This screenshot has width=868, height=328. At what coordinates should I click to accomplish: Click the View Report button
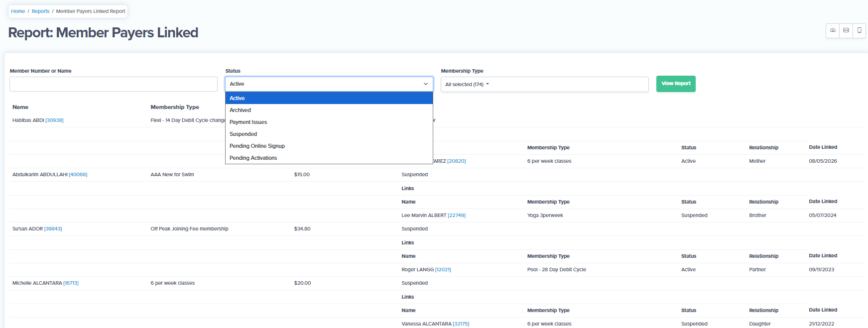[676, 84]
